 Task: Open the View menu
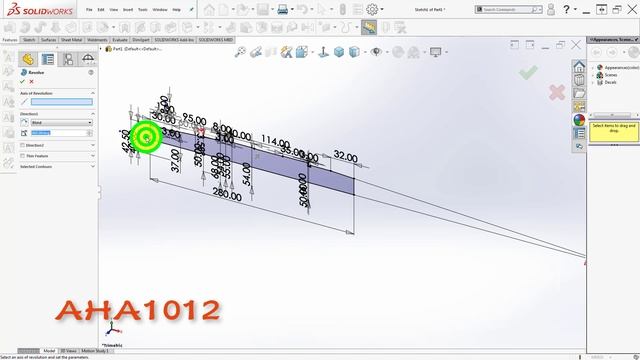point(114,9)
